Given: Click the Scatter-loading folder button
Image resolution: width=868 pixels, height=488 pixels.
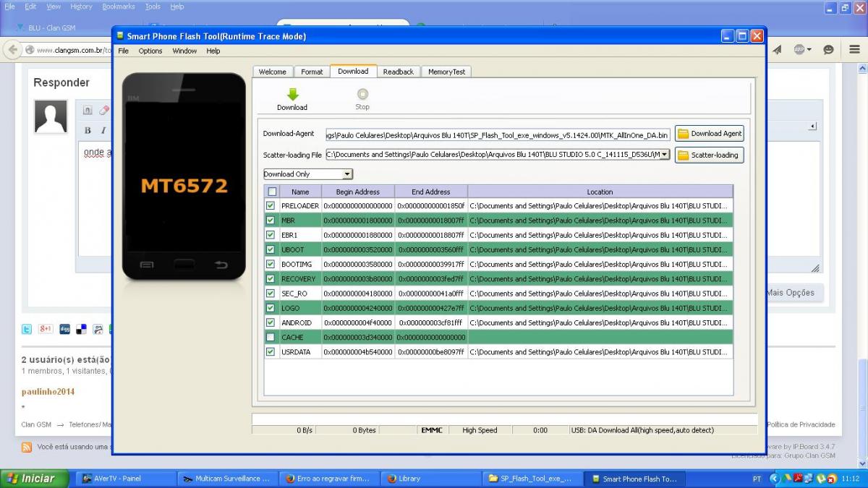Looking at the screenshot, I should 709,155.
